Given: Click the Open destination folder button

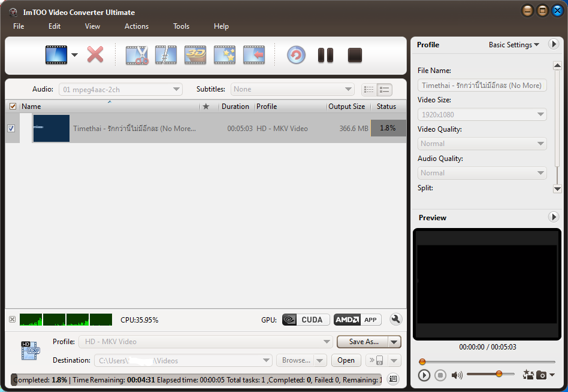Looking at the screenshot, I should coord(346,360).
